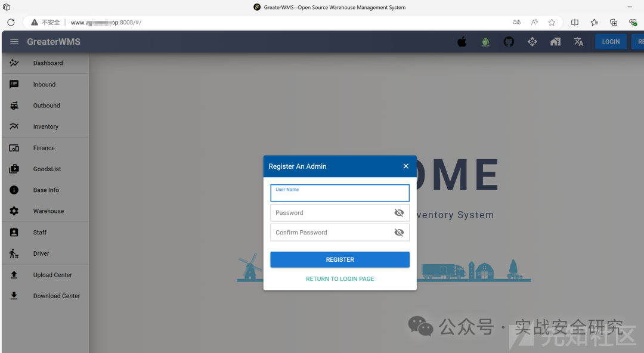The width and height of the screenshot is (644, 353).
Task: Toggle the hamburger menu in the header
Action: pyautogui.click(x=14, y=42)
